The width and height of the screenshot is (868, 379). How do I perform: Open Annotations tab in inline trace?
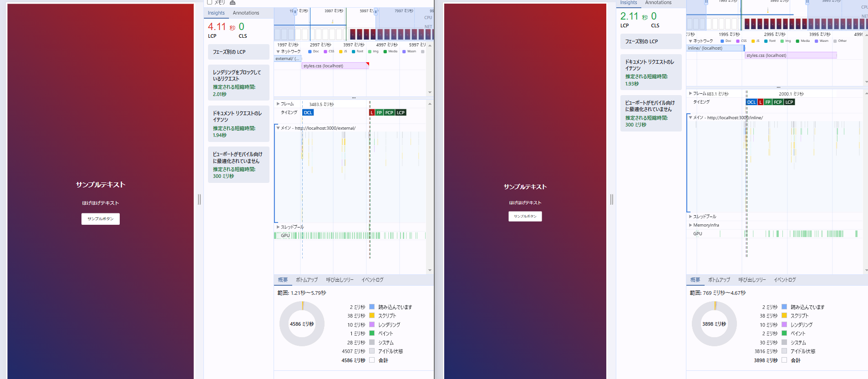coord(658,3)
